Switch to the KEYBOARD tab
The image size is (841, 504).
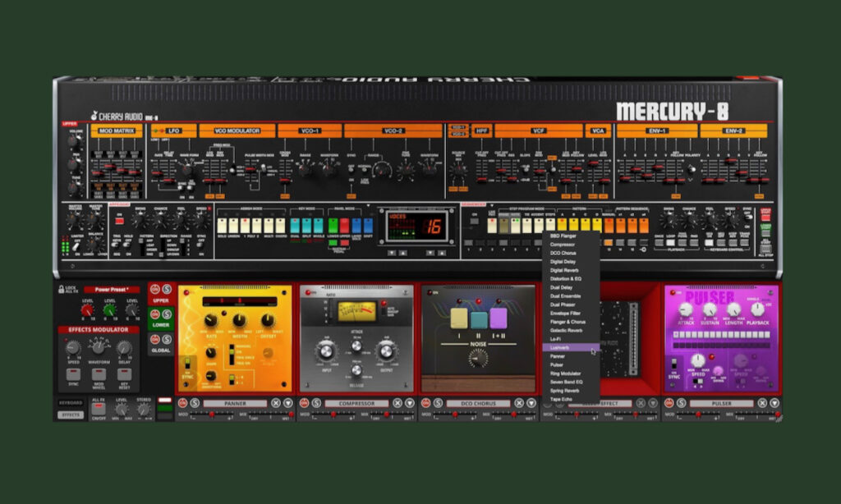71,401
